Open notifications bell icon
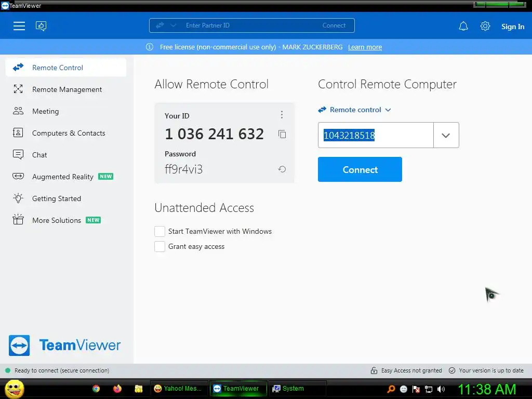 pos(463,26)
